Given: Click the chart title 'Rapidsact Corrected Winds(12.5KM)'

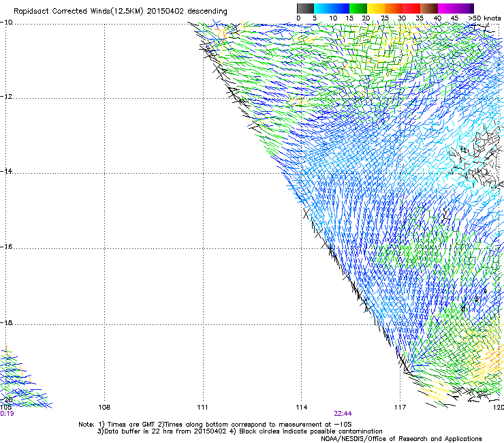Looking at the screenshot, I should pos(78,11).
